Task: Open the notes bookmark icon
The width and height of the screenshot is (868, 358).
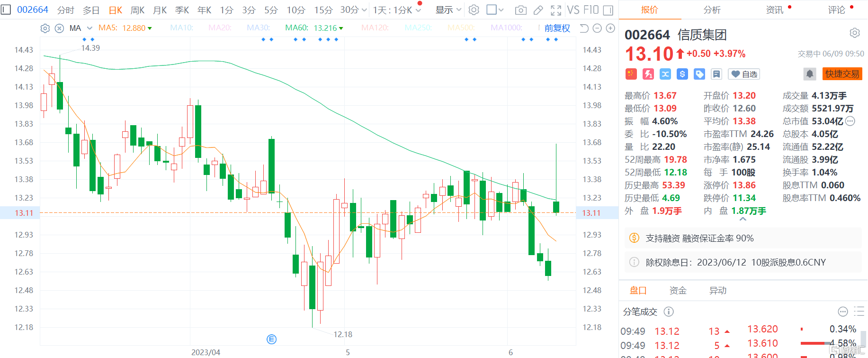Action: (716, 74)
